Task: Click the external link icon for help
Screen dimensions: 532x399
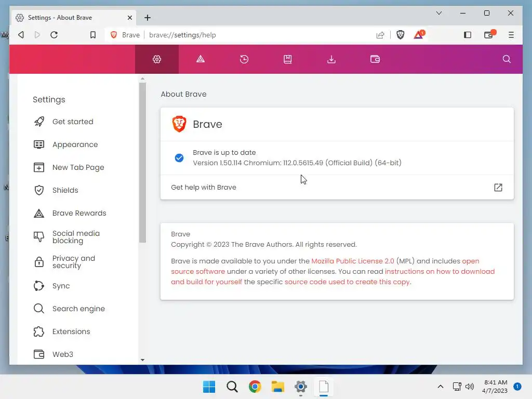Action: coord(498,187)
